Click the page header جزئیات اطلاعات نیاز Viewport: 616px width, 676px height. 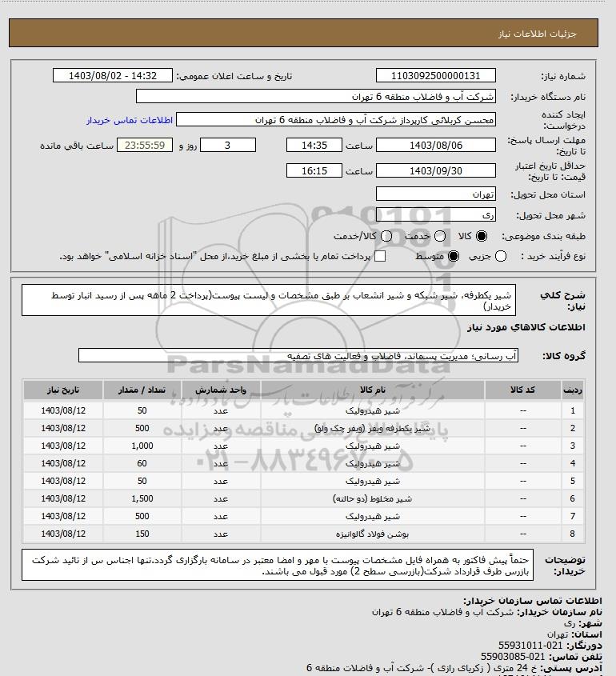pyautogui.click(x=537, y=34)
